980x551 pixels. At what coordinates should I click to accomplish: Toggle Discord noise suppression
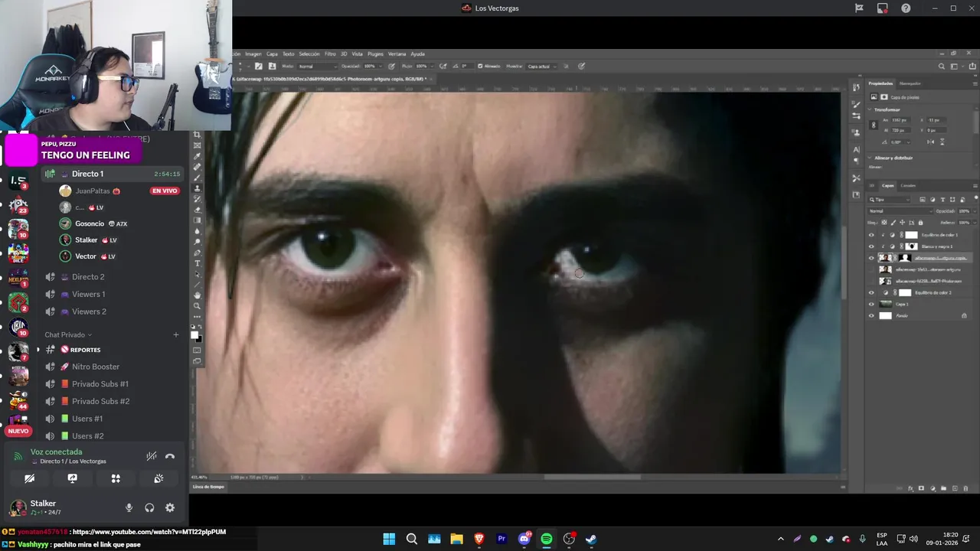(x=152, y=456)
